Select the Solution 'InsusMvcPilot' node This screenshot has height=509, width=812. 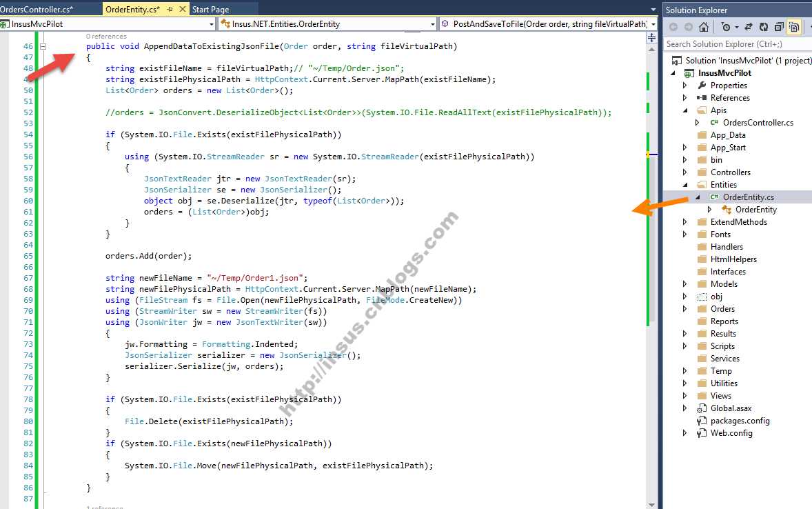click(749, 61)
